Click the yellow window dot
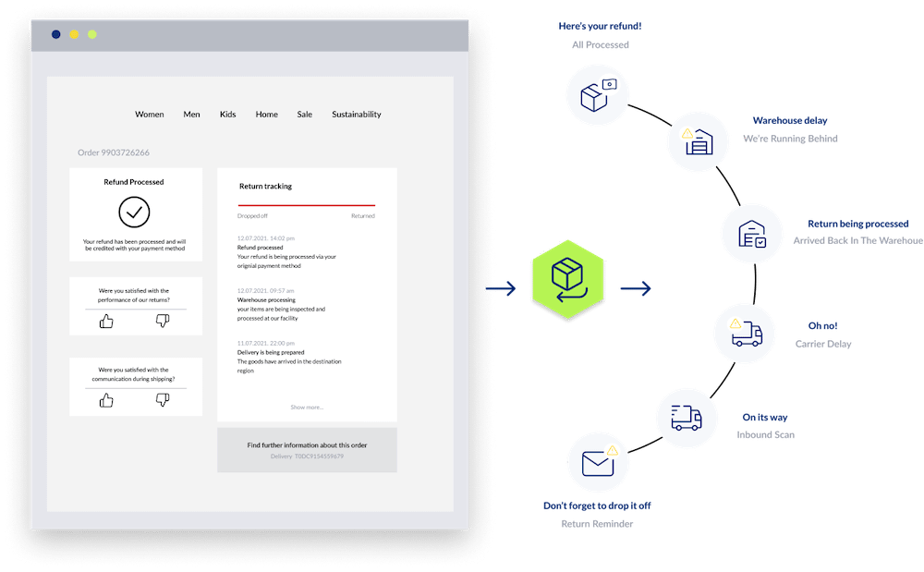The width and height of the screenshot is (924, 572). coord(74,34)
